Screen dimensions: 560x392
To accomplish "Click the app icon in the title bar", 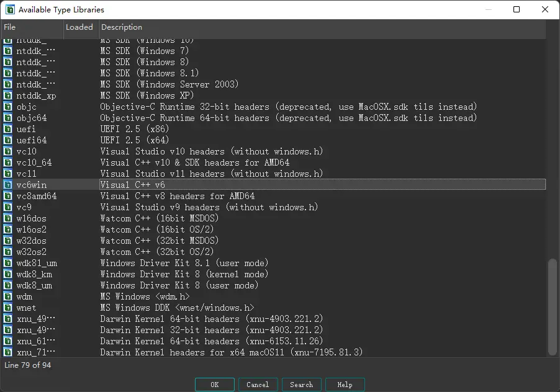I will tap(10, 10).
